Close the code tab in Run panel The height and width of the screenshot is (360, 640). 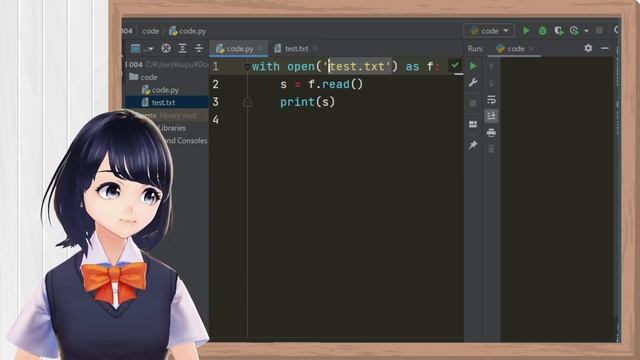[x=531, y=49]
